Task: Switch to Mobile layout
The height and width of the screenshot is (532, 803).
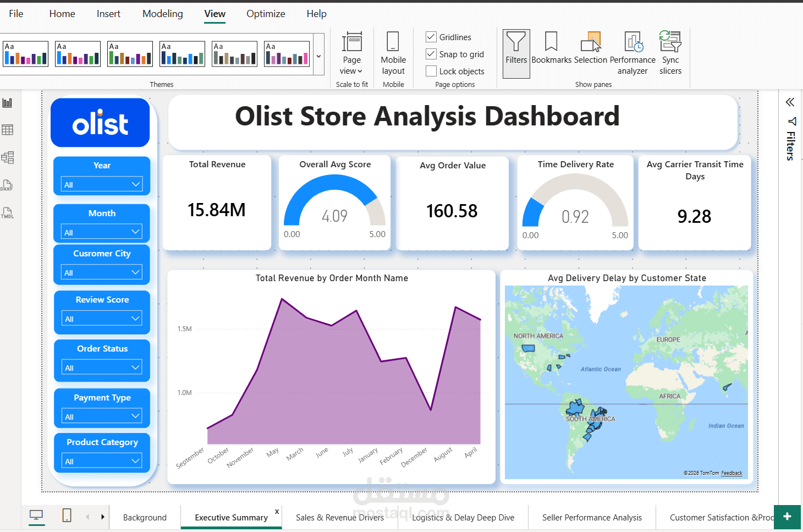Action: 393,54
